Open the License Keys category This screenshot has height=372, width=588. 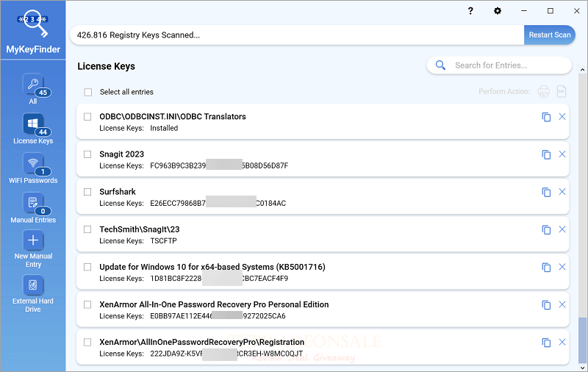pos(33,129)
